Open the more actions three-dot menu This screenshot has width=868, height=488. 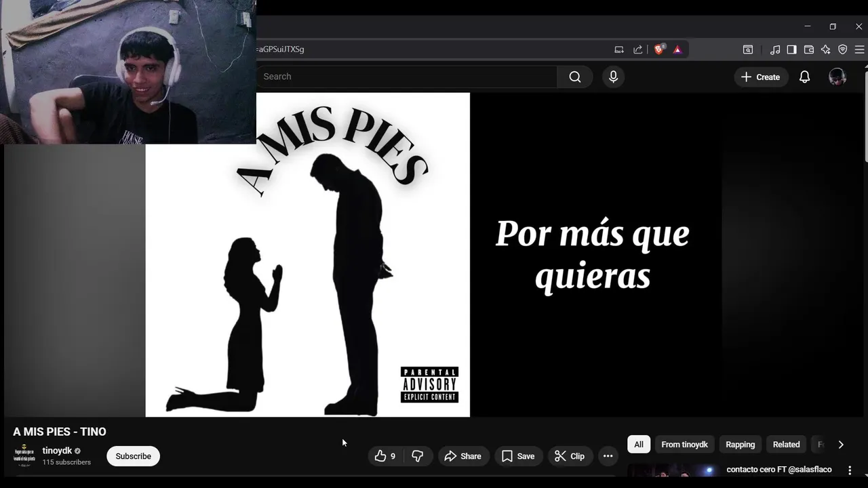[608, 456]
